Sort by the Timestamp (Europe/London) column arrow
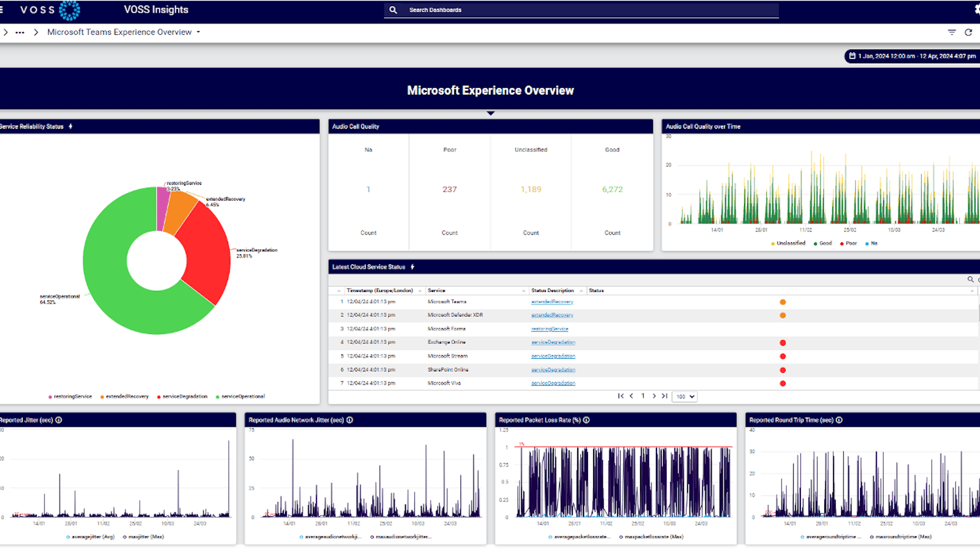Screen dimensions: 980x551 tap(420, 291)
